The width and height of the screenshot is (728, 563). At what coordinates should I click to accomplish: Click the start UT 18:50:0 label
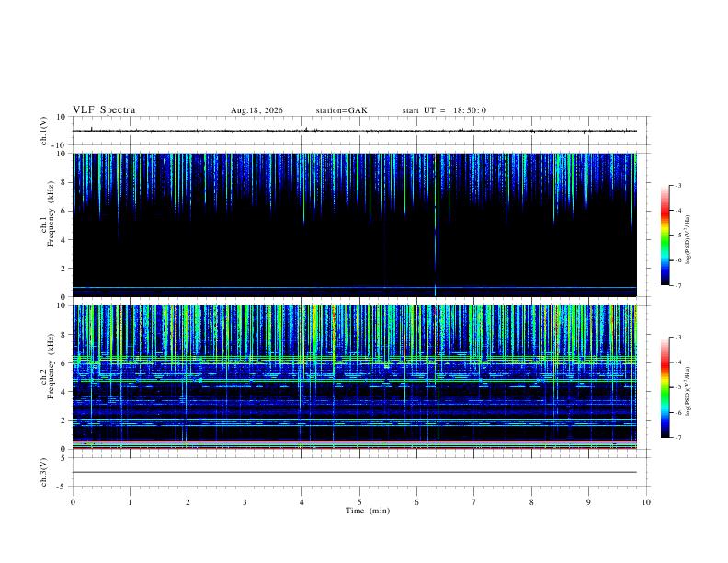pyautogui.click(x=444, y=110)
